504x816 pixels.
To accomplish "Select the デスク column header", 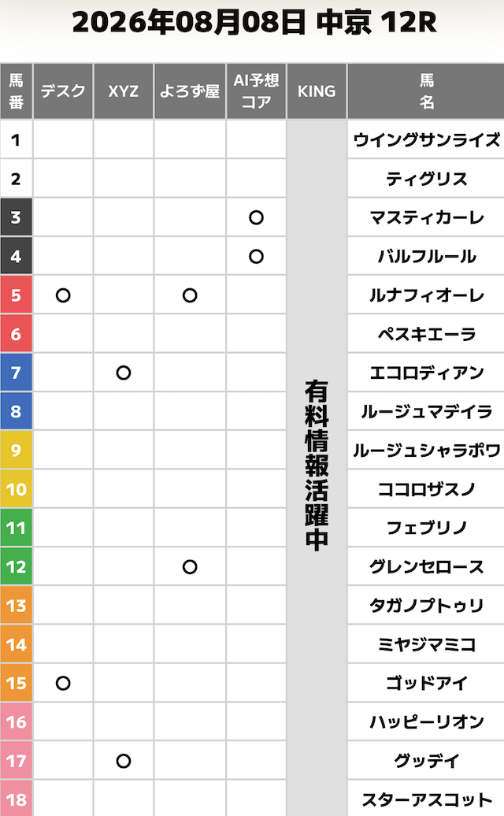I will pos(63,91).
